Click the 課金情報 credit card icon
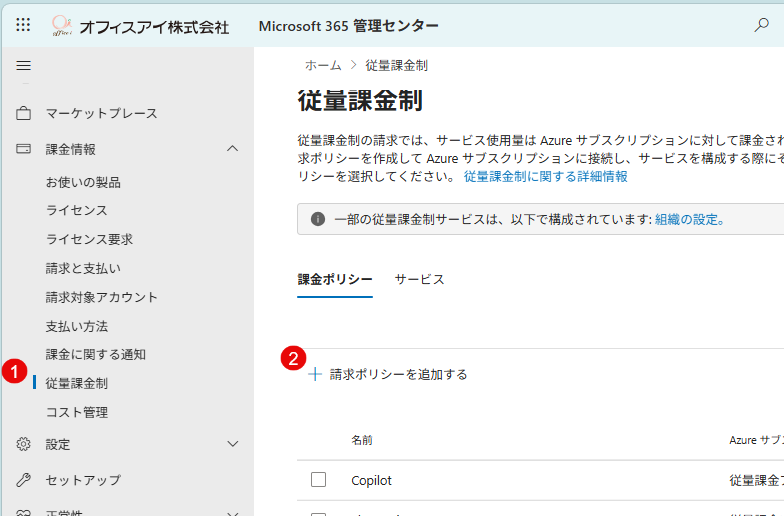Screen dimensions: 784x516 point(24,149)
